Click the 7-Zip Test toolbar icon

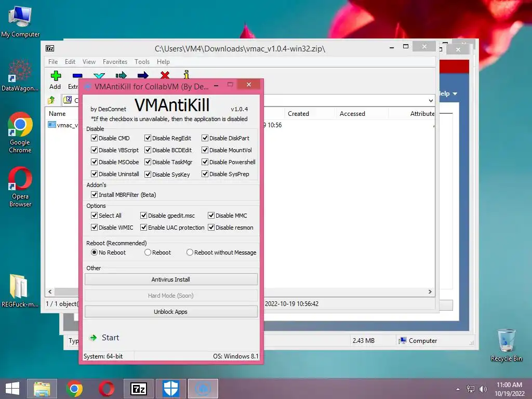[99, 76]
